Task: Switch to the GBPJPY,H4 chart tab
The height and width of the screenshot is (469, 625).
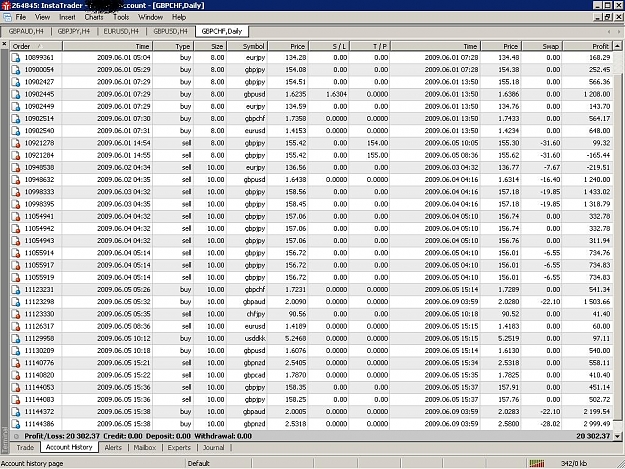Action: click(74, 31)
